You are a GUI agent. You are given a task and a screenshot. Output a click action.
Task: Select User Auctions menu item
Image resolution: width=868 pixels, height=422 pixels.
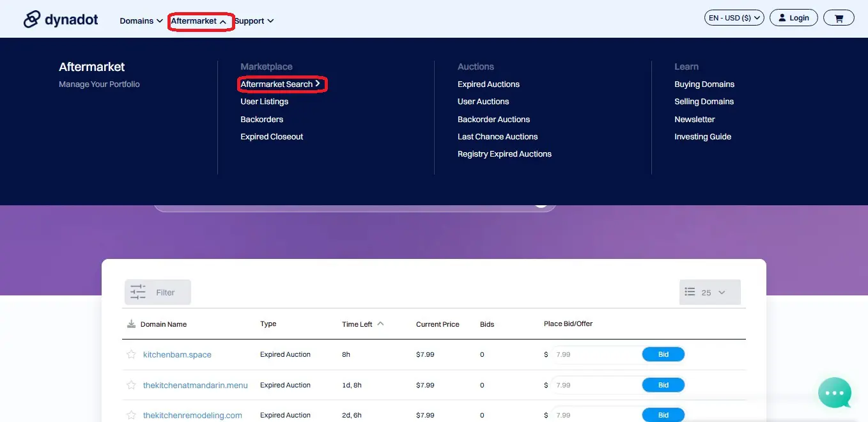(483, 102)
